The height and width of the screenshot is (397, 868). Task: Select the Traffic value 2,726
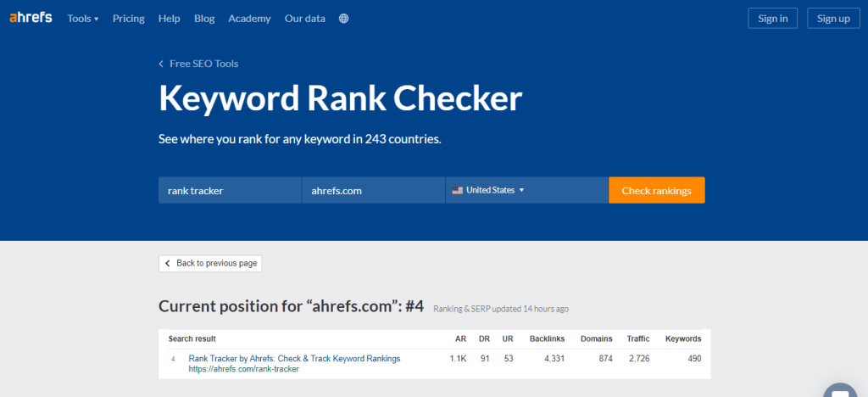pyautogui.click(x=639, y=359)
